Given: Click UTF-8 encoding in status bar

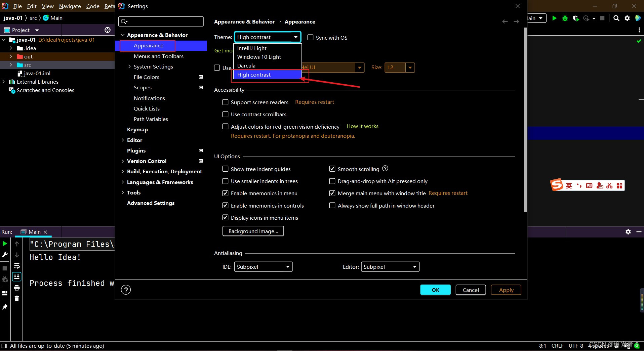Looking at the screenshot, I should tap(576, 346).
